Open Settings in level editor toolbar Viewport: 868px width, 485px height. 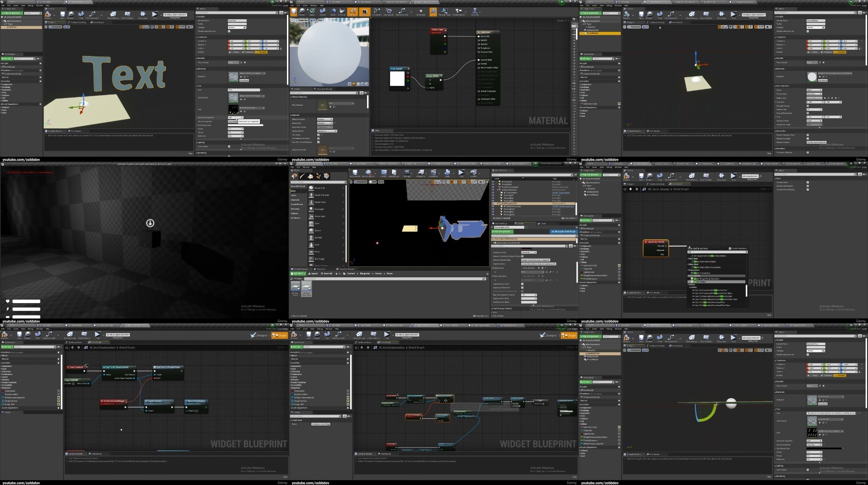tap(407, 173)
